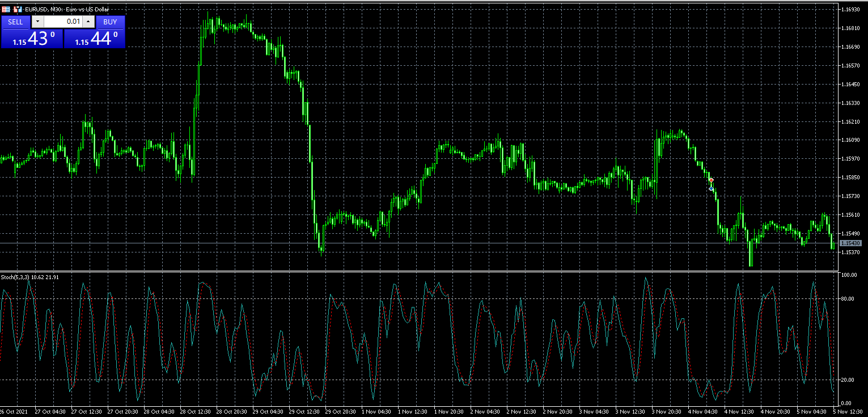Select the red sell arrow trade marker

711,181
